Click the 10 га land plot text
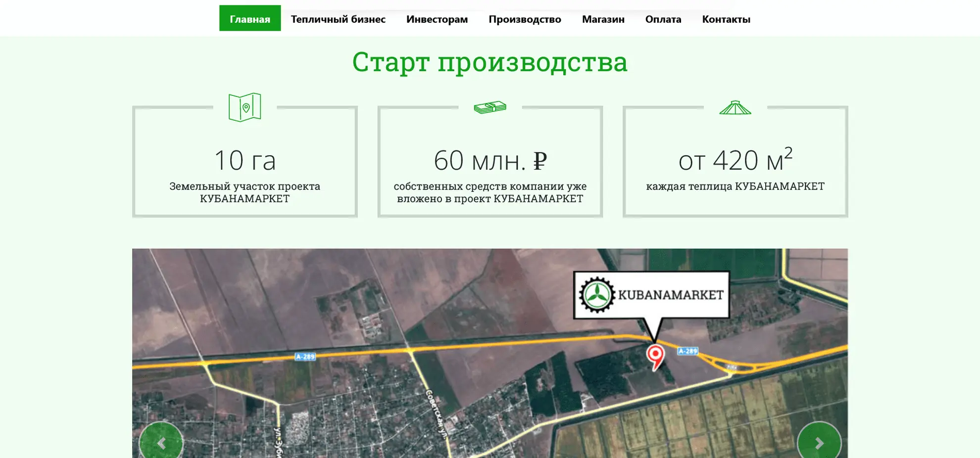This screenshot has height=458, width=980. point(245,160)
